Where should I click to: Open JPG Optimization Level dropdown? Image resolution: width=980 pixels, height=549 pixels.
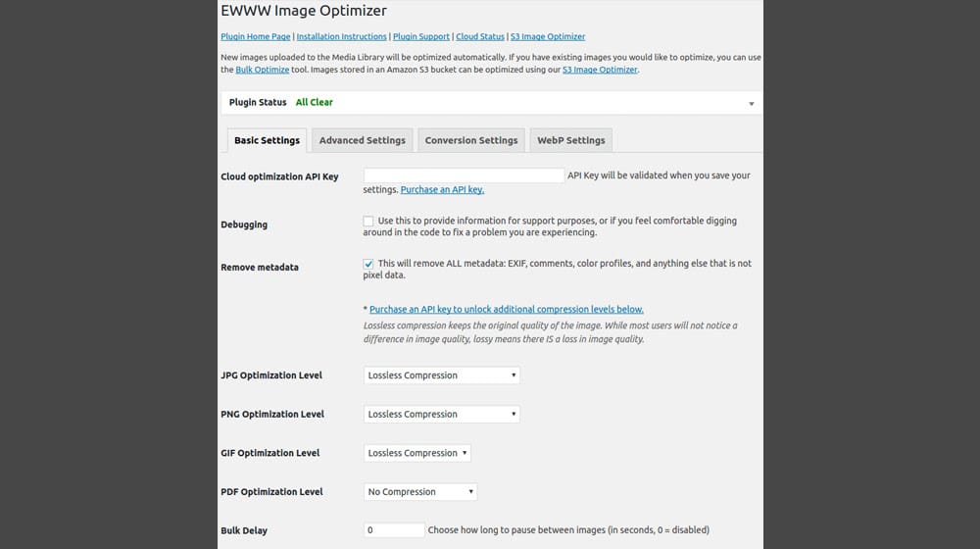(441, 375)
